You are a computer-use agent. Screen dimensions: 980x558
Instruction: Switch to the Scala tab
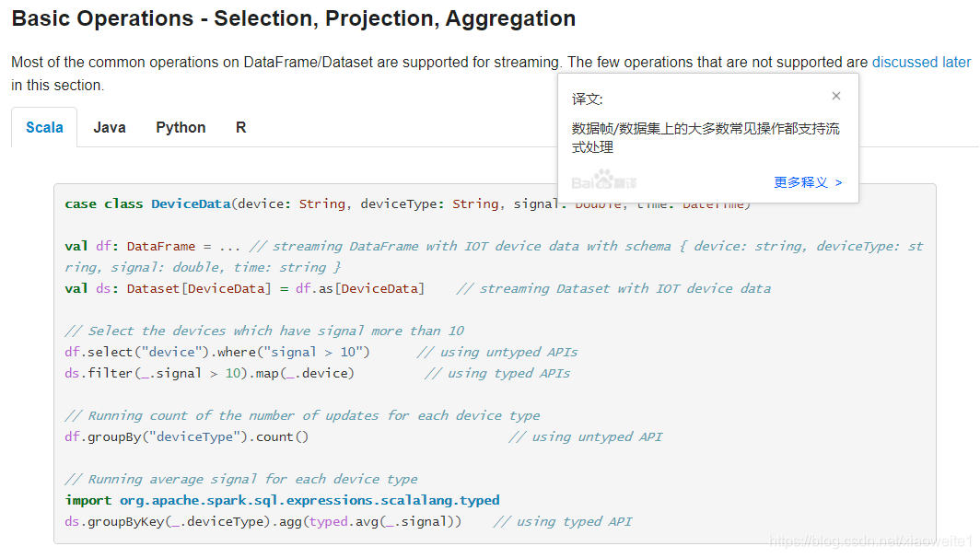click(44, 128)
